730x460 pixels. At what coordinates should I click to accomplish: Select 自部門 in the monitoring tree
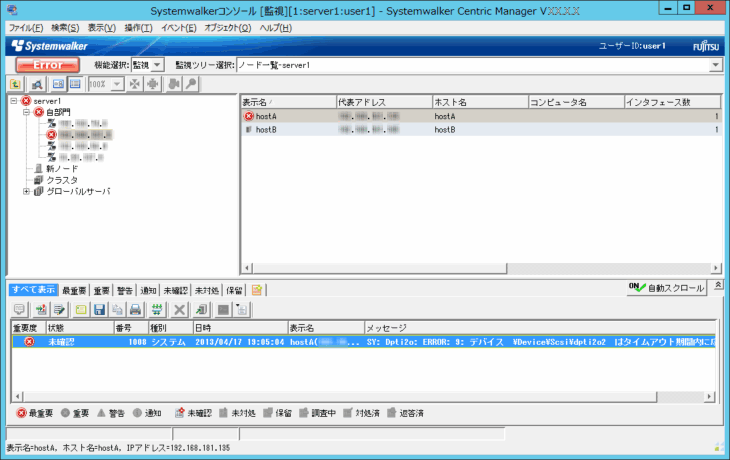(x=58, y=112)
